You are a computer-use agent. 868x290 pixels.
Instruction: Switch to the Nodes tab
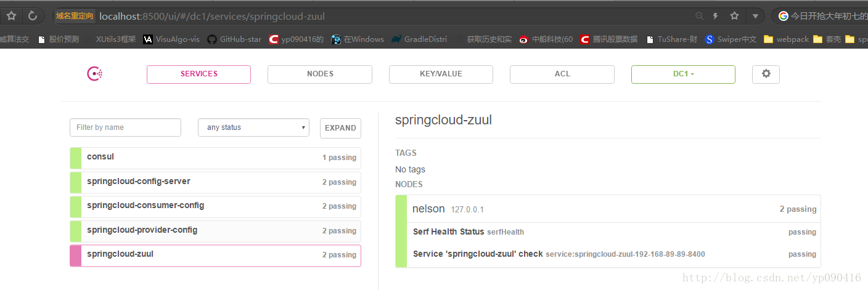[x=320, y=74]
